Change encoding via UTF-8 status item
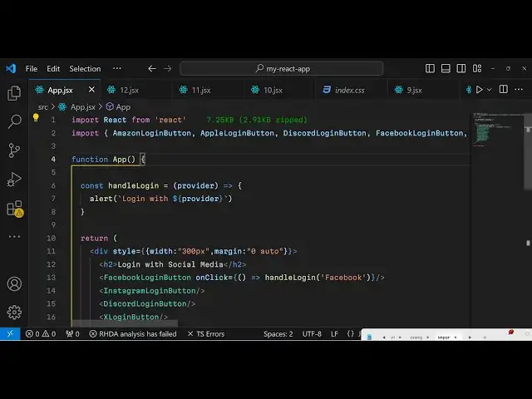The image size is (532, 399). click(312, 334)
